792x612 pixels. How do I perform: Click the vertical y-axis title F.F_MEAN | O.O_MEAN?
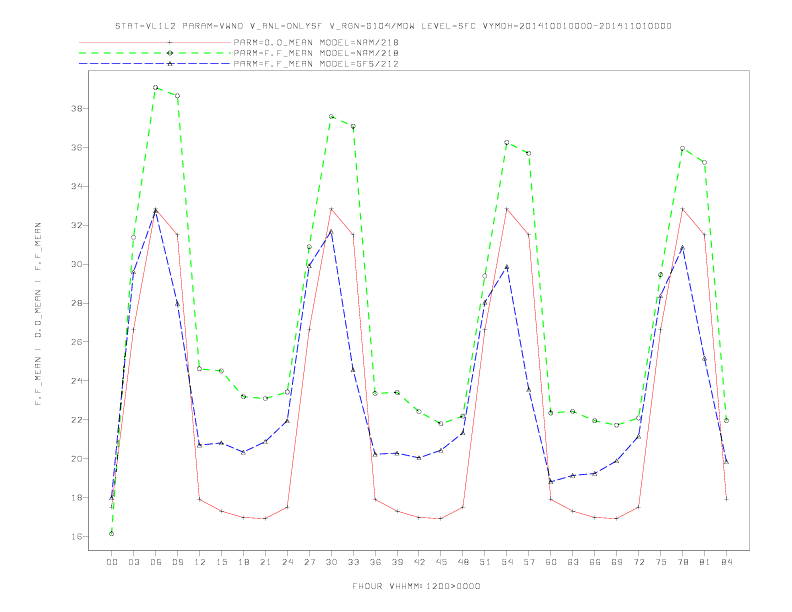(38, 314)
